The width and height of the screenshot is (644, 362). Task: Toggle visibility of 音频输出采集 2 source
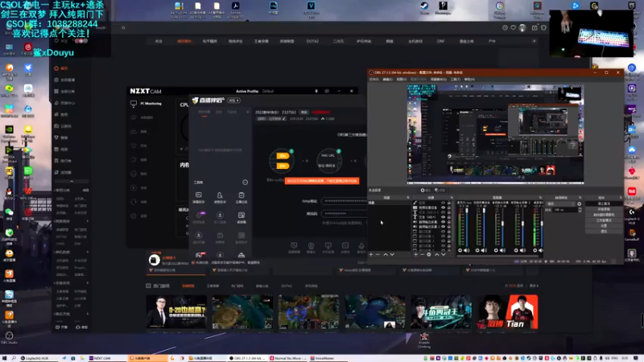point(444,227)
